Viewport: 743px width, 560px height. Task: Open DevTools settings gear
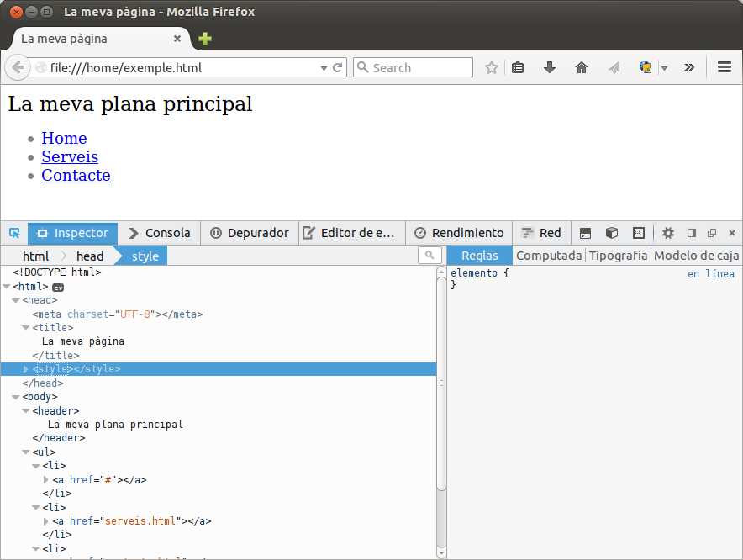pyautogui.click(x=668, y=233)
